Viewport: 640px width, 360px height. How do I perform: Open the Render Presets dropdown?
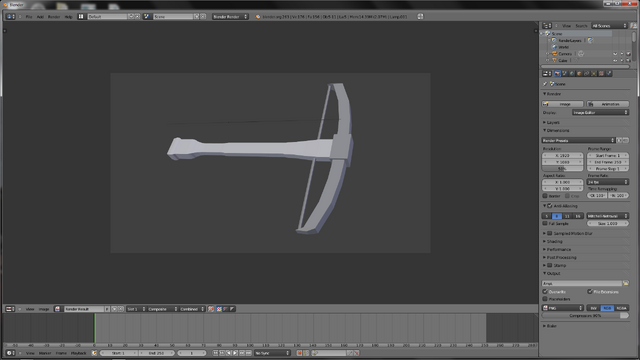coord(578,140)
